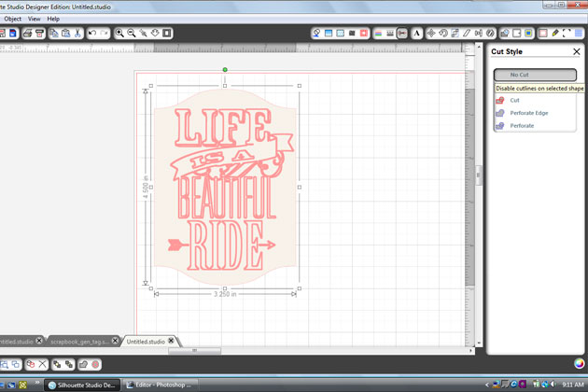Open the Help menu

coord(53,19)
